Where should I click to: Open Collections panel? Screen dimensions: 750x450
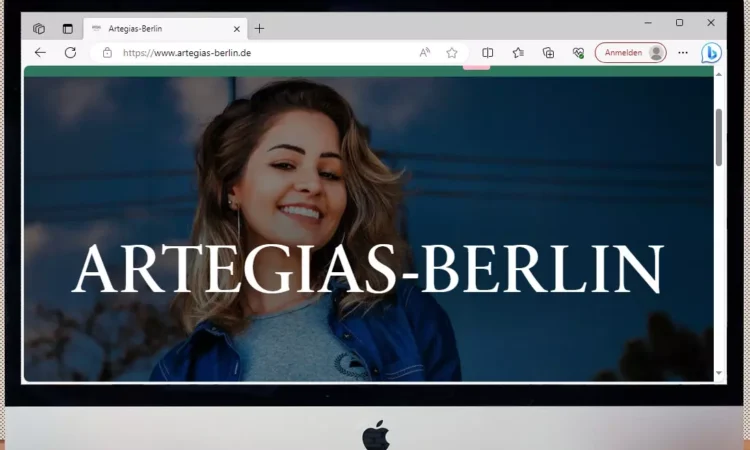548,53
